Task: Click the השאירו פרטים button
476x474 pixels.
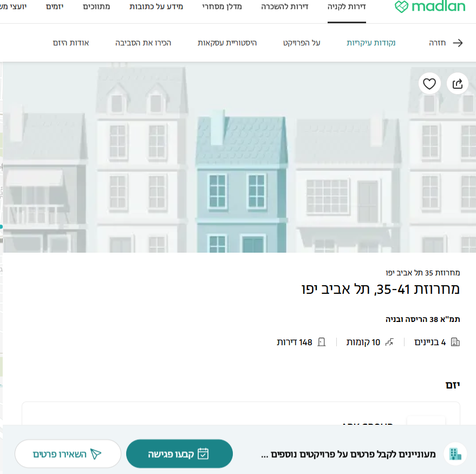Action: coord(68,453)
